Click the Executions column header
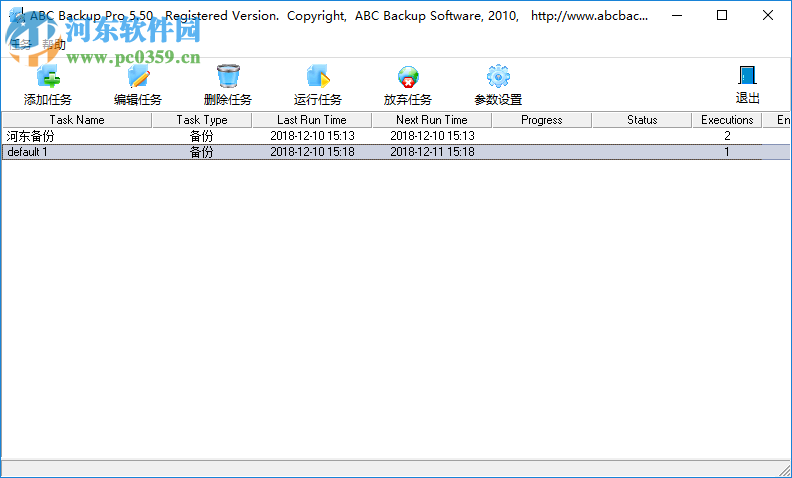The width and height of the screenshot is (792, 478). tap(727, 120)
